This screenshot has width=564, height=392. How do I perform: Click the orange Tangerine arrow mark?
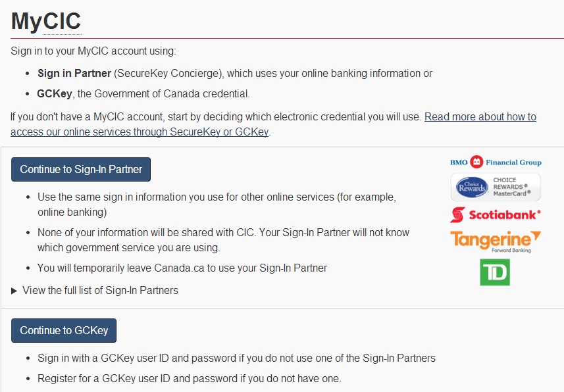click(536, 235)
